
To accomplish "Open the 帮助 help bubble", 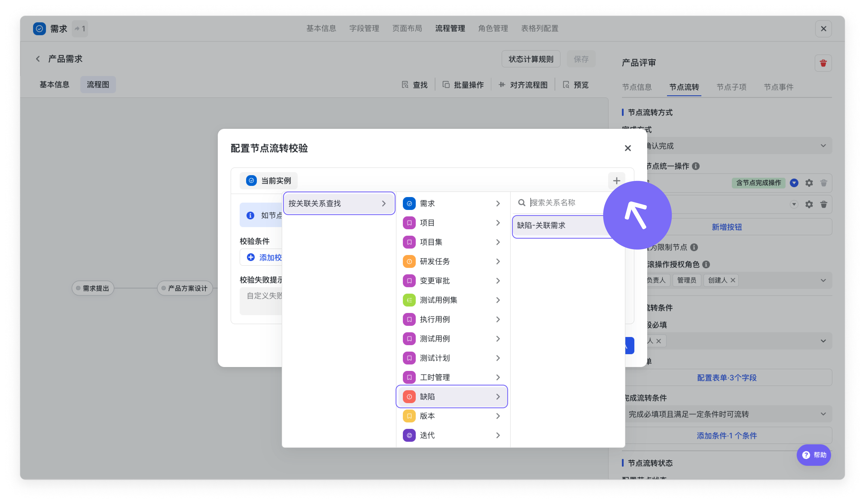I will pos(813,455).
